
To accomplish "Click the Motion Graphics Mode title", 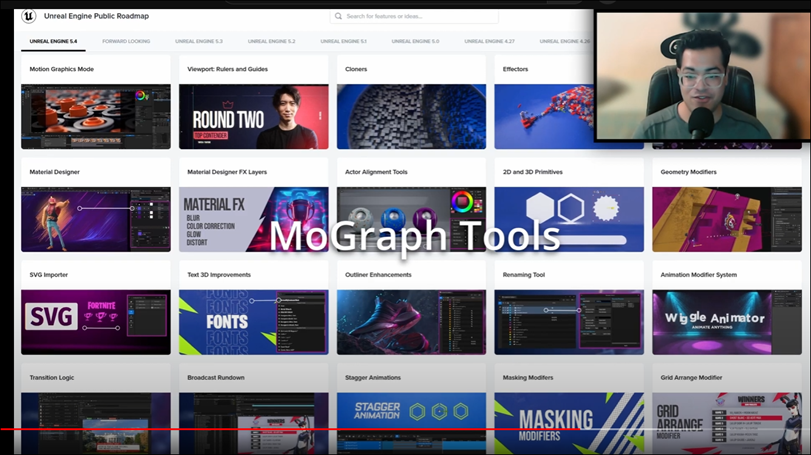I will pyautogui.click(x=62, y=69).
